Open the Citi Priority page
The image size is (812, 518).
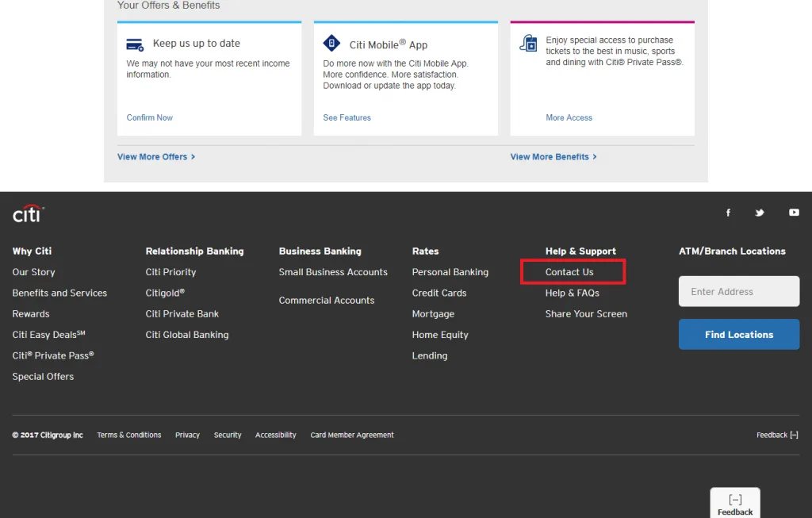[x=170, y=272]
